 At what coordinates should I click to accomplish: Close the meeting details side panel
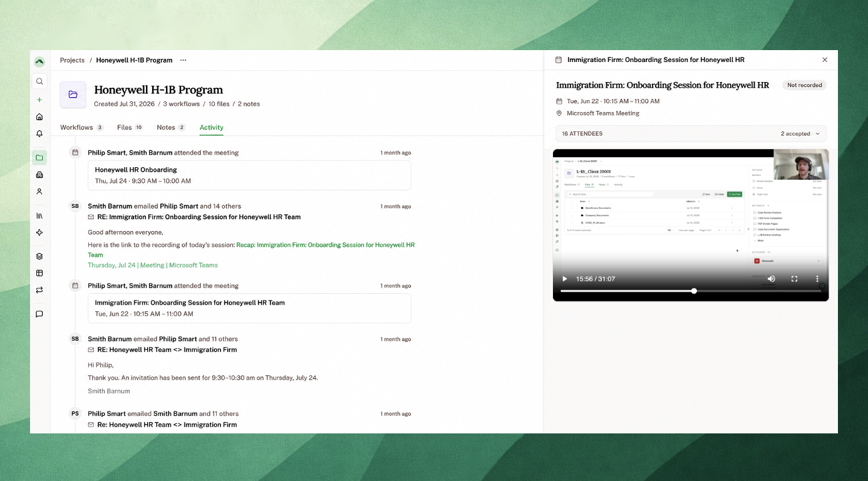825,60
